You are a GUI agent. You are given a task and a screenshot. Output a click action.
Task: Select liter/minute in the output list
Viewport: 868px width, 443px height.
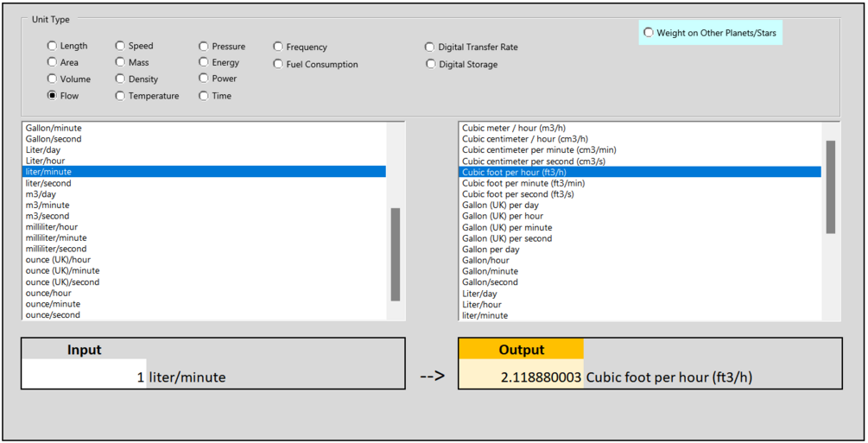pos(640,316)
